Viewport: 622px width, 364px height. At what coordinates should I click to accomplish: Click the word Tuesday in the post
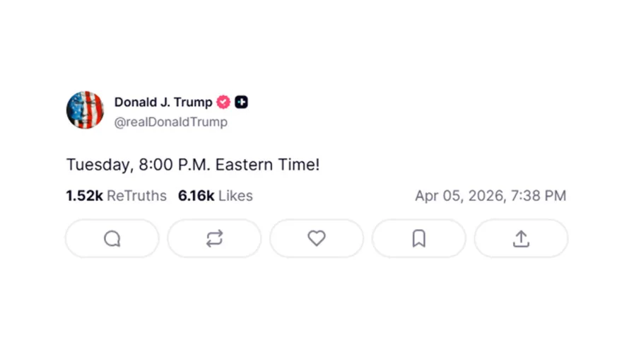coord(98,165)
